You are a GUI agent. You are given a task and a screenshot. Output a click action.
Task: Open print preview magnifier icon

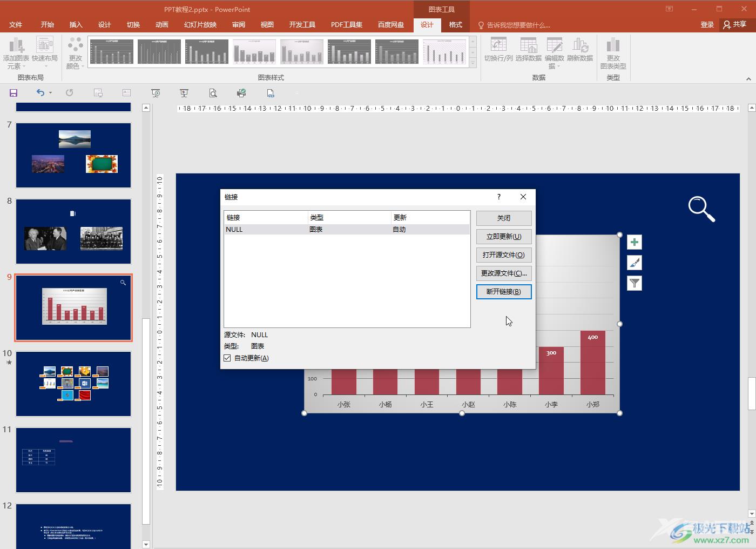[x=213, y=93]
